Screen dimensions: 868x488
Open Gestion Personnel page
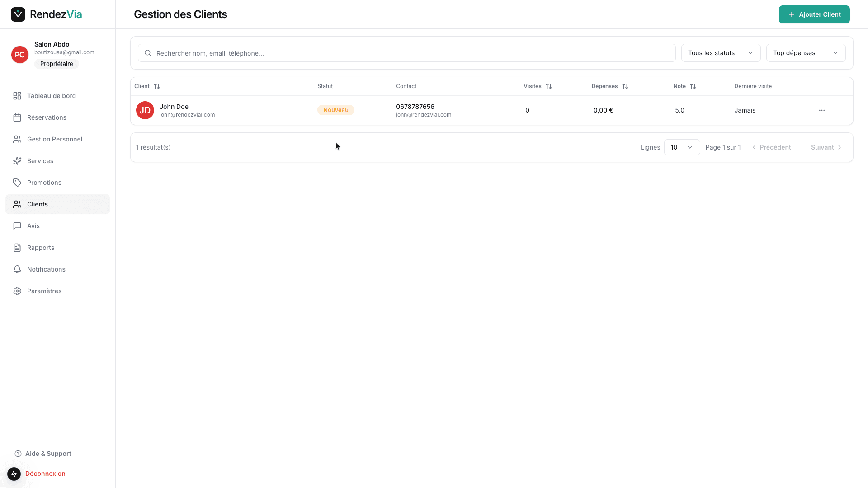point(57,139)
